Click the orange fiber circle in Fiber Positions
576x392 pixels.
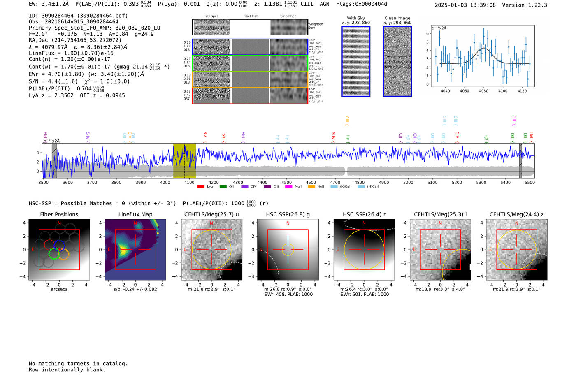pyautogui.click(x=63, y=254)
